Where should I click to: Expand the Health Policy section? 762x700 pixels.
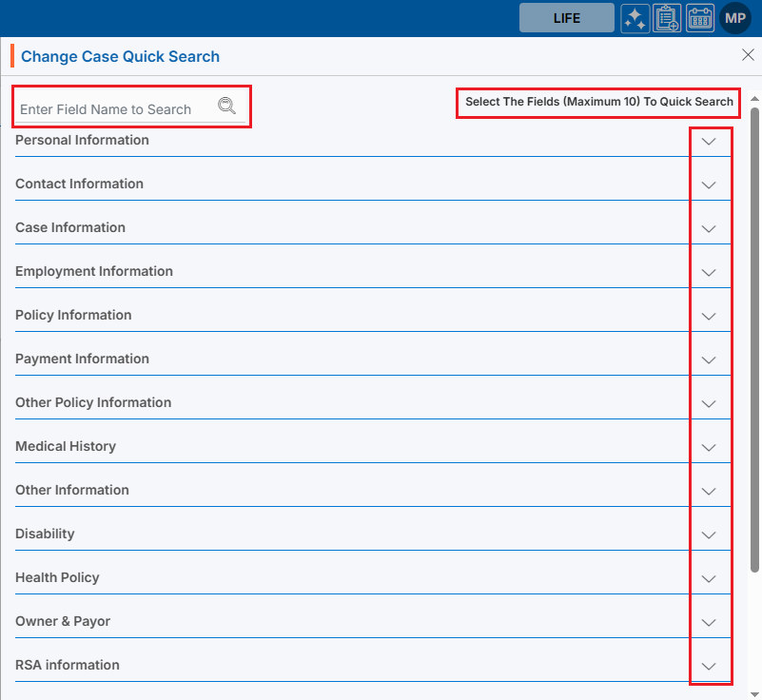[708, 579]
